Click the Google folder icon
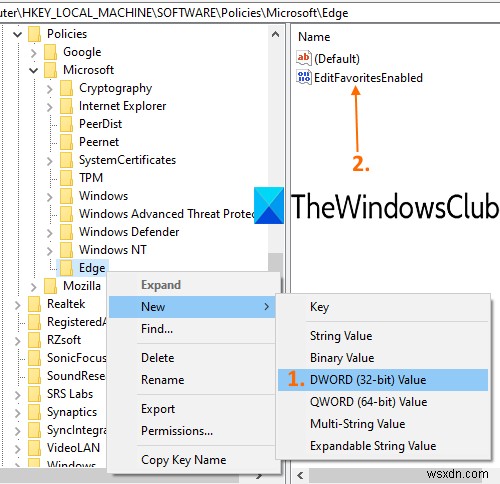The height and width of the screenshot is (484, 500). (50, 52)
